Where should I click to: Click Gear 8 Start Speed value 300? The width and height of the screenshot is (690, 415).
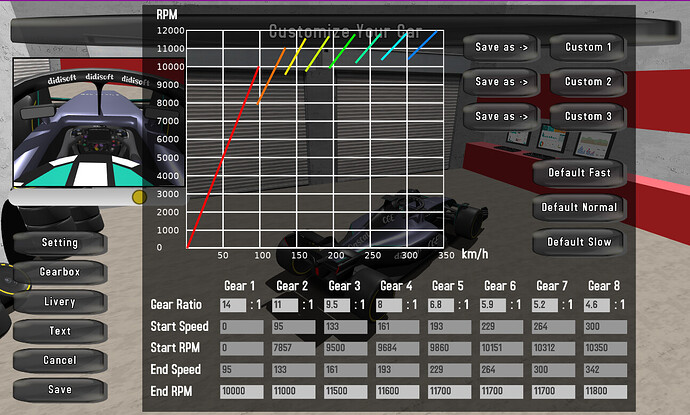click(605, 327)
